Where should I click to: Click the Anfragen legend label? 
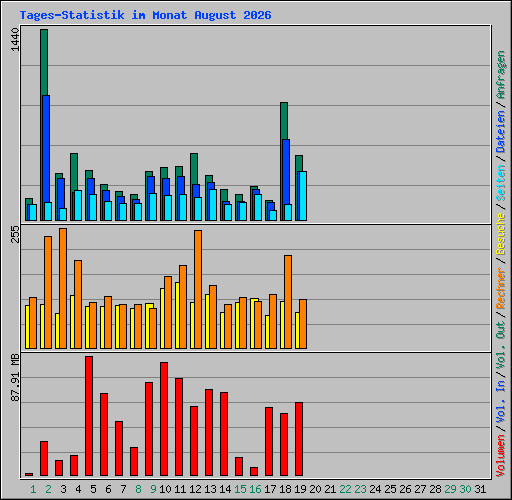[501, 75]
